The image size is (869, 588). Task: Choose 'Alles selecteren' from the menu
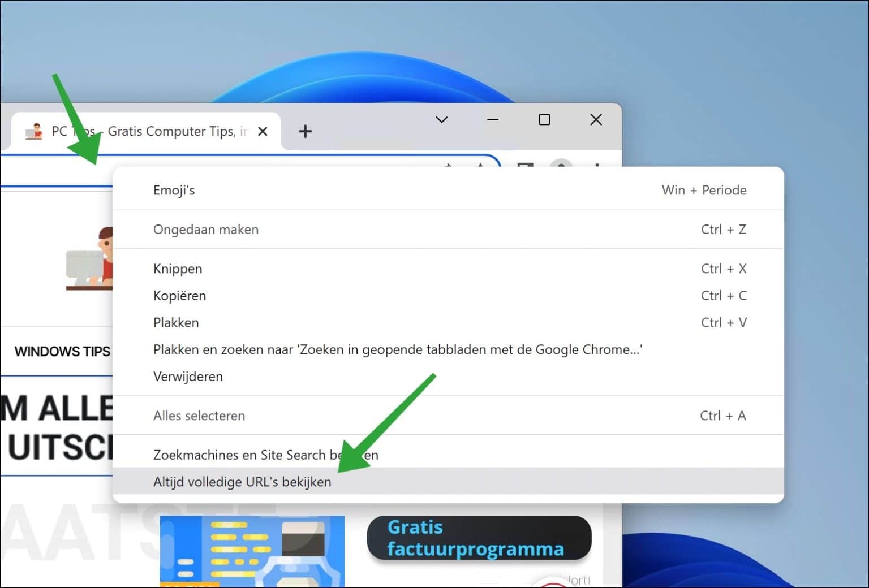coord(199,416)
